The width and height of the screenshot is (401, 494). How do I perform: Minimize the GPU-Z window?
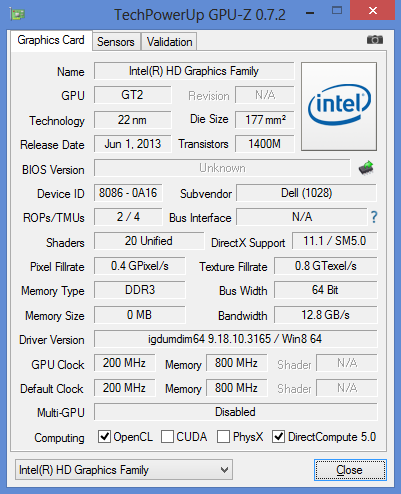click(x=310, y=13)
